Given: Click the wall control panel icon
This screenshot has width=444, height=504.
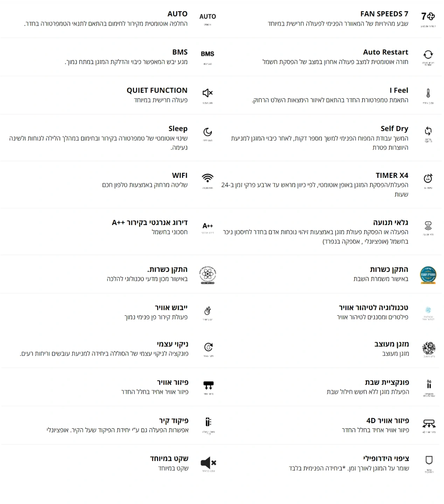Looking at the screenshot, I should pos(208,422).
